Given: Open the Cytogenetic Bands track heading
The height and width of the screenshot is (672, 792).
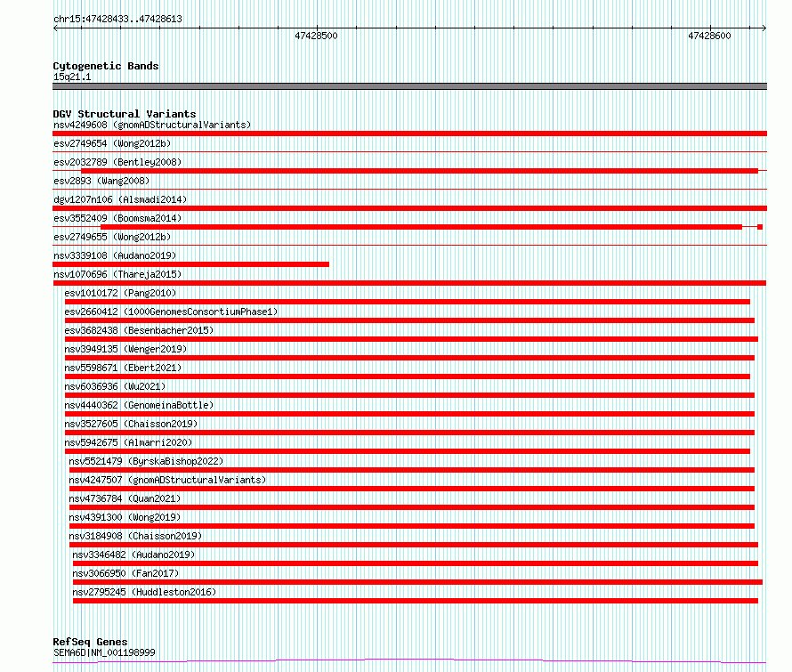Looking at the screenshot, I should tap(106, 66).
